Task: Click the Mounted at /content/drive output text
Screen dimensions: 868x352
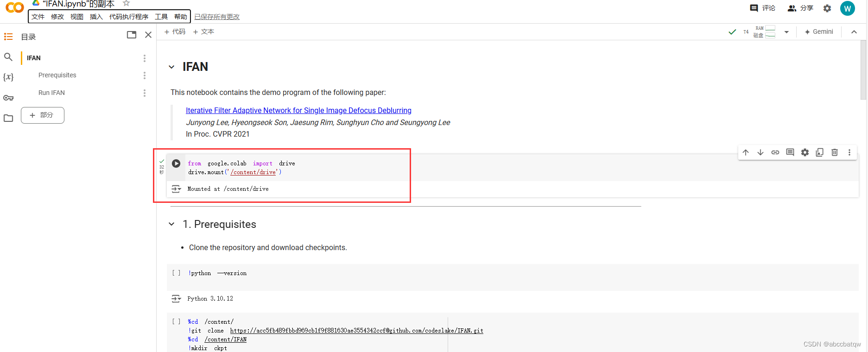Action: click(x=228, y=189)
